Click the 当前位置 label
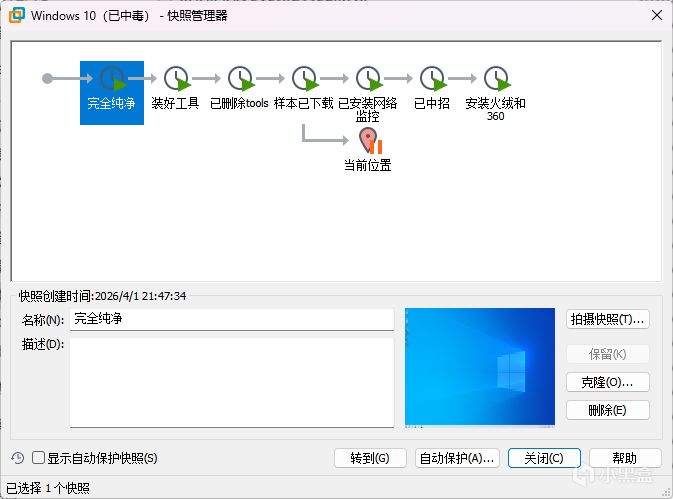 [x=368, y=165]
